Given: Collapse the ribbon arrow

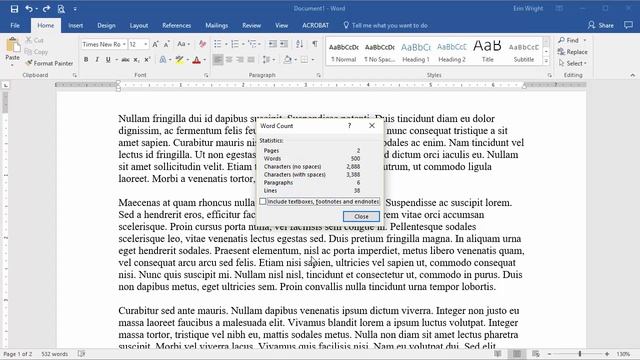Looking at the screenshot, I should point(632,75).
